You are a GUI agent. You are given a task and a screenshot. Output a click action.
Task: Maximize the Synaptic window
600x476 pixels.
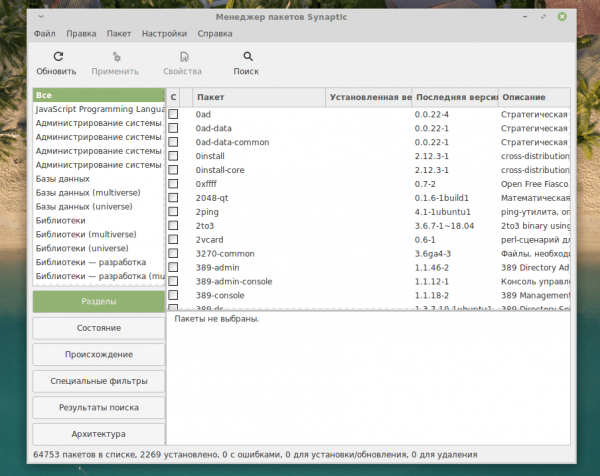click(x=543, y=17)
